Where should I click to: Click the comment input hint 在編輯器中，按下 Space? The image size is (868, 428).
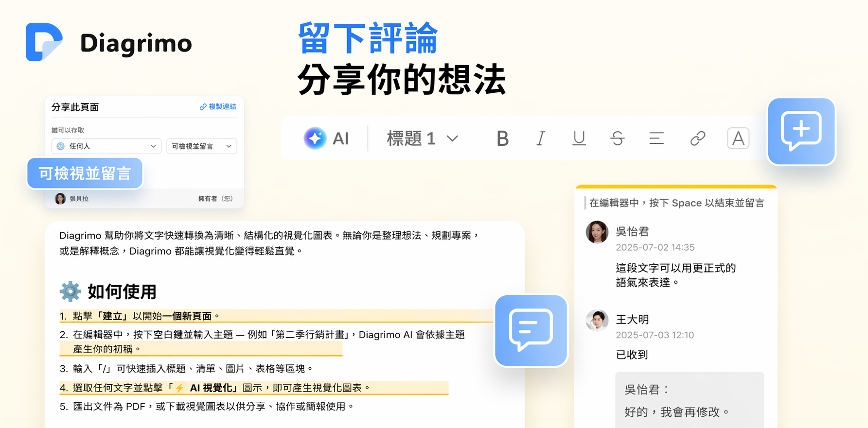676,203
